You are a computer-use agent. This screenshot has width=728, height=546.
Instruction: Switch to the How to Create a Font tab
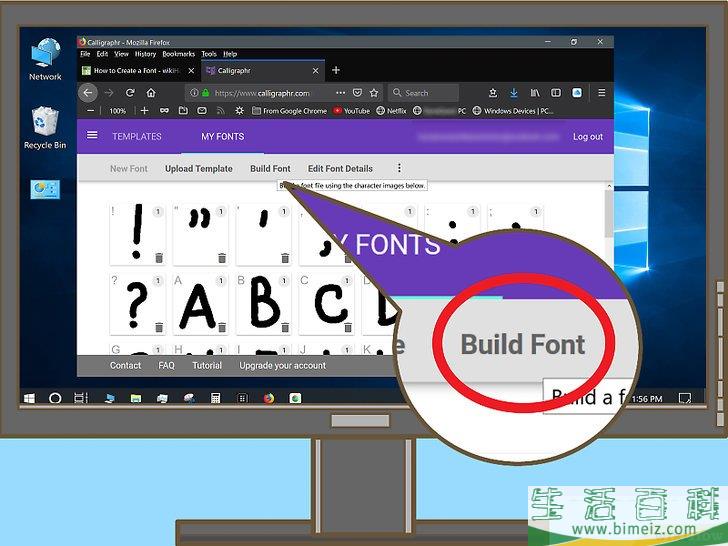point(138,71)
